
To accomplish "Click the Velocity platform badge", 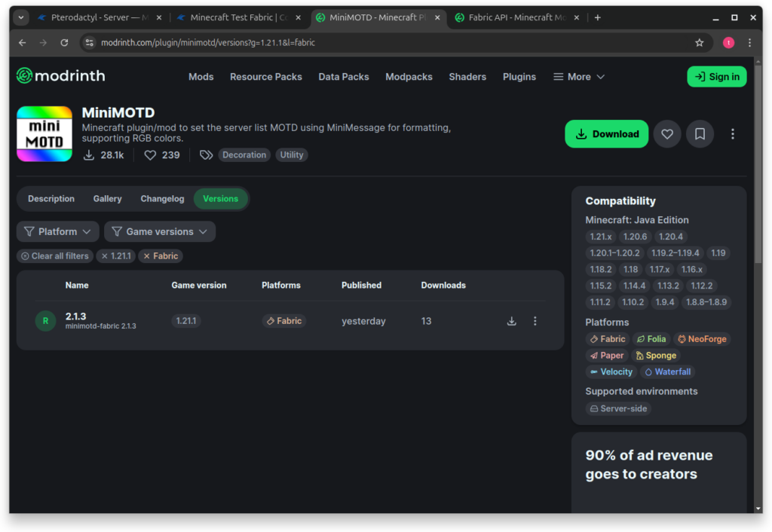I will [611, 372].
